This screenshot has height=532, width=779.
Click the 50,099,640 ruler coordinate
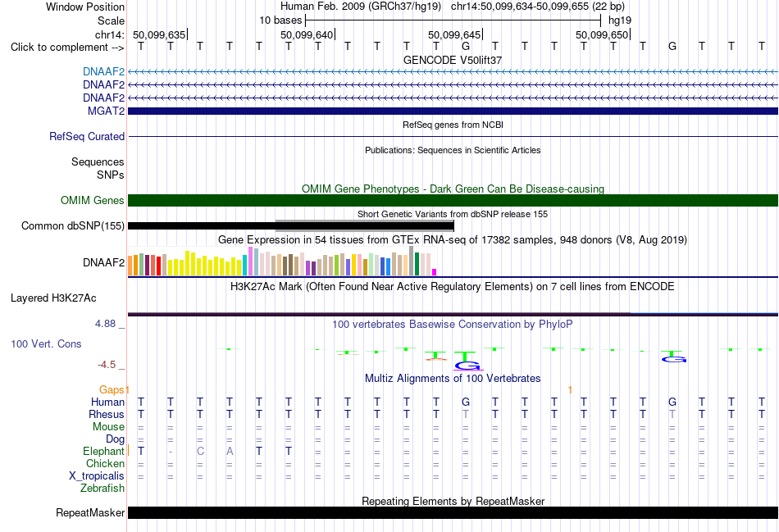point(307,34)
